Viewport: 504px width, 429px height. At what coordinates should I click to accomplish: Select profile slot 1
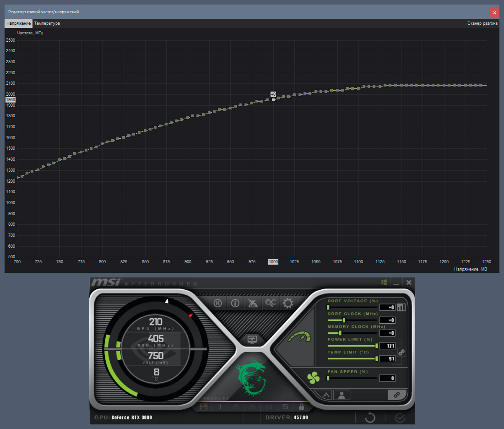(220, 407)
